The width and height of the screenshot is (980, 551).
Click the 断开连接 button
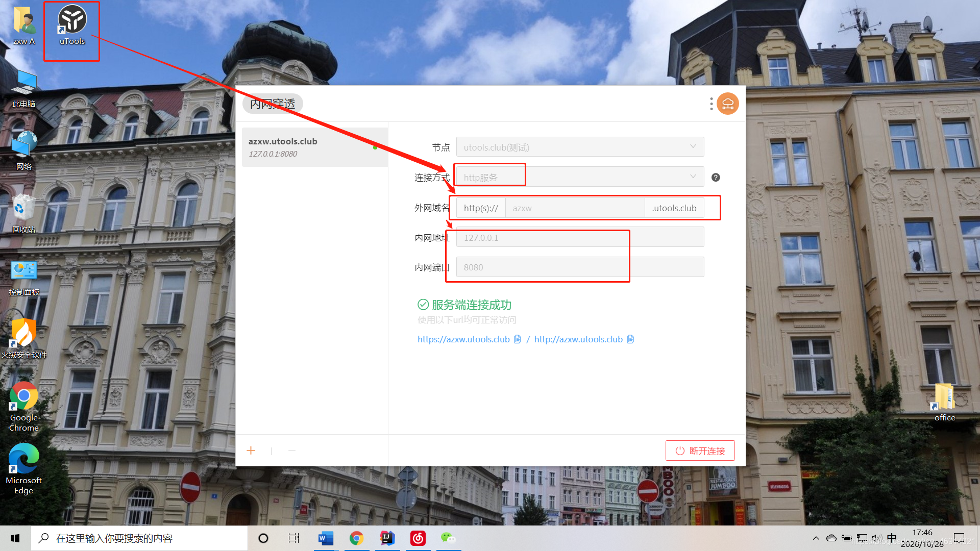(x=700, y=450)
